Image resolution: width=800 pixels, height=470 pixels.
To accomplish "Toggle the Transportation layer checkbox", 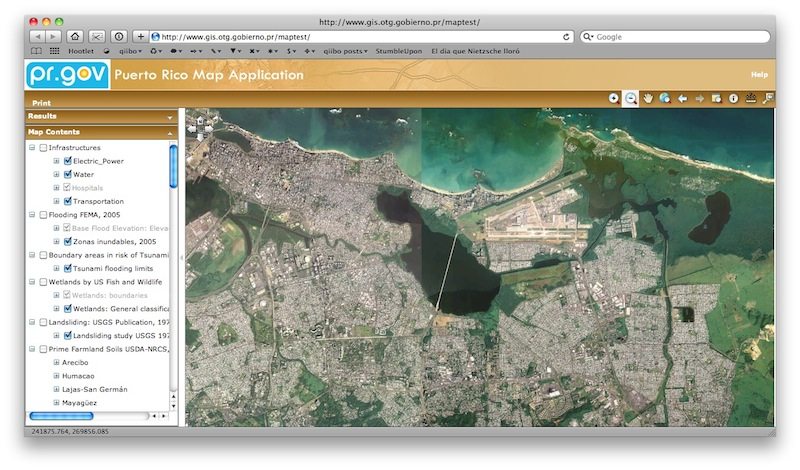I will pos(67,201).
